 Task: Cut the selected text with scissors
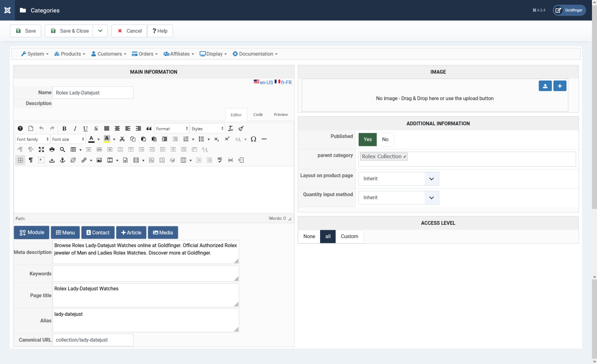122,139
